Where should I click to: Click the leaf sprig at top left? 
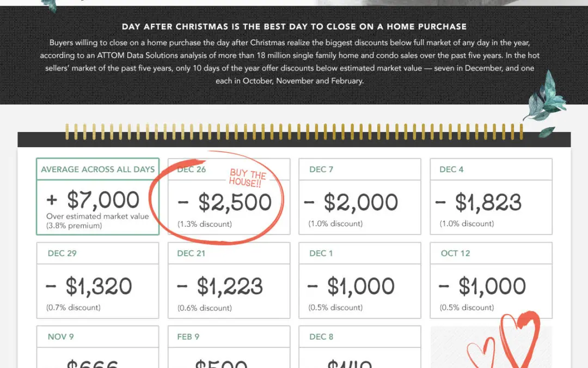tap(50, 4)
